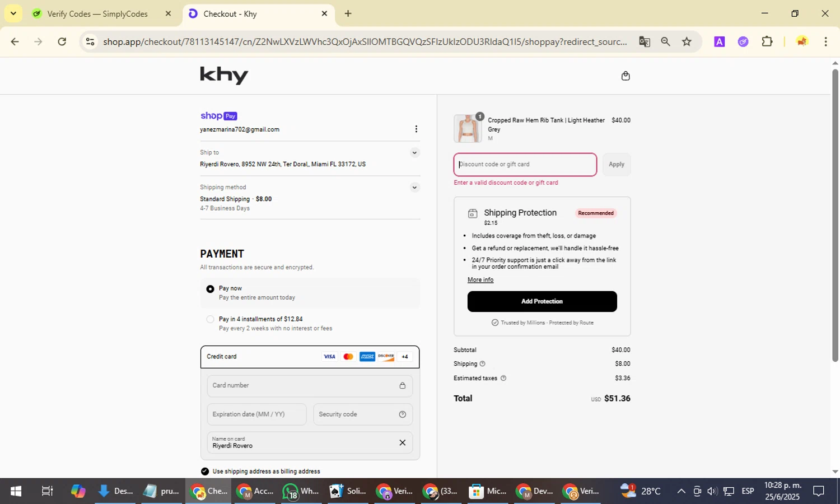The width and height of the screenshot is (840, 504).
Task: Open WhatsApp from the taskbar
Action: click(x=301, y=491)
